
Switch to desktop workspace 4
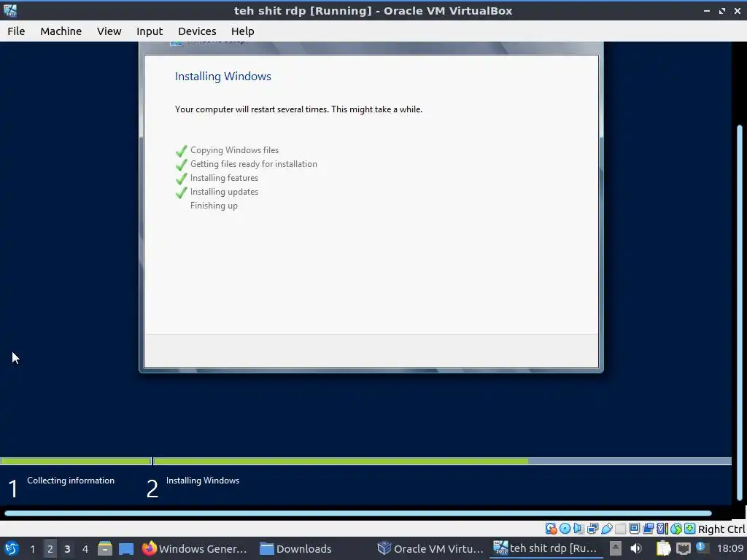pyautogui.click(x=85, y=548)
